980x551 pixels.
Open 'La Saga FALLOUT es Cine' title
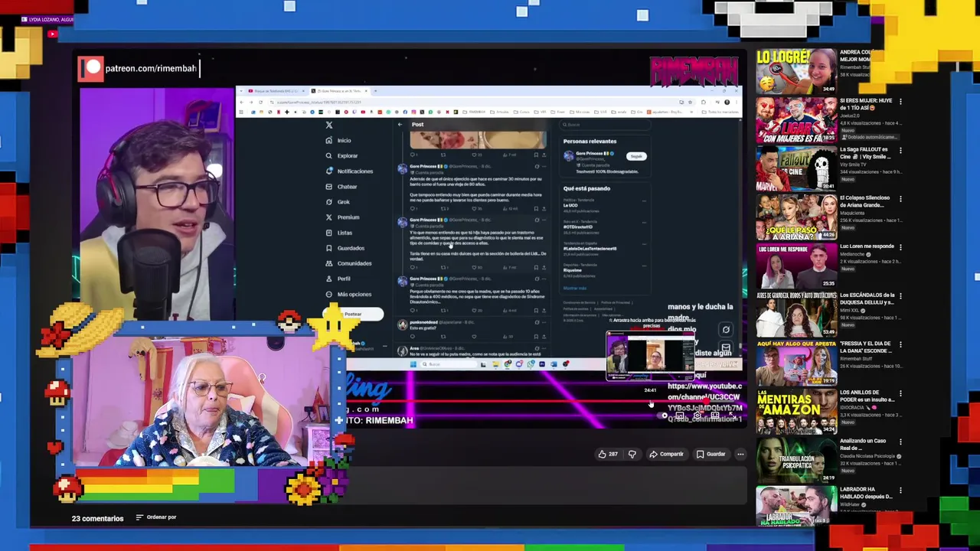click(x=866, y=153)
